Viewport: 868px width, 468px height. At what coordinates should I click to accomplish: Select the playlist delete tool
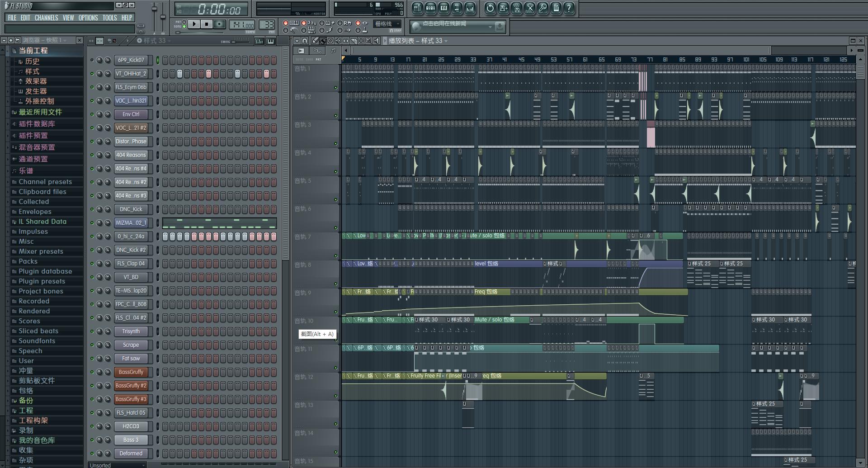click(x=330, y=41)
